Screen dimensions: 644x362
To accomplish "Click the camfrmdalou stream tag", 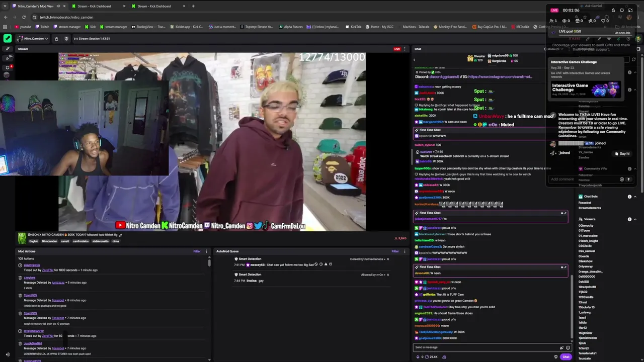I will pyautogui.click(x=80, y=241).
